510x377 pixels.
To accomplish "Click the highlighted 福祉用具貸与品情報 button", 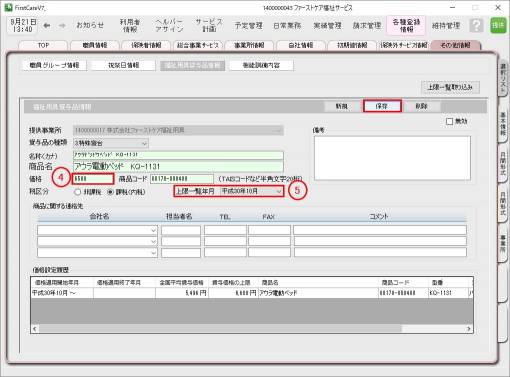I will 193,65.
